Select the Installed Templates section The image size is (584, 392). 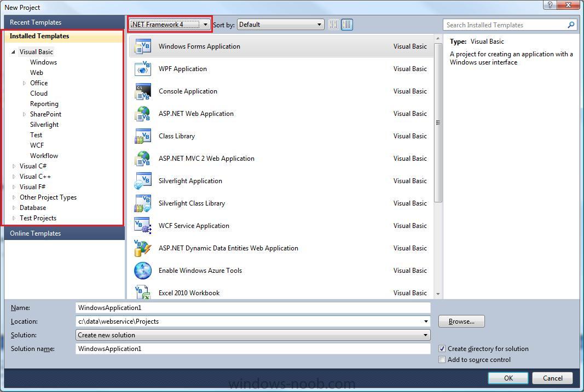(x=63, y=36)
